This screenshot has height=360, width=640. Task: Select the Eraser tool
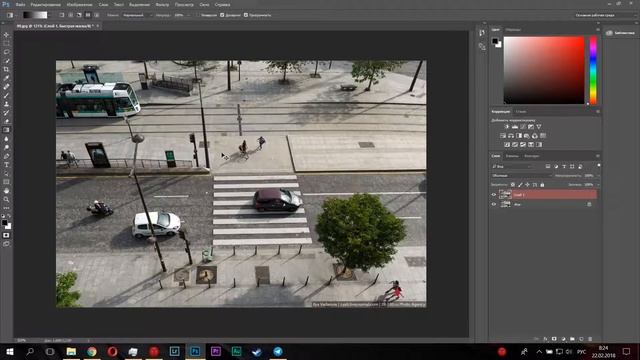pos(6,121)
